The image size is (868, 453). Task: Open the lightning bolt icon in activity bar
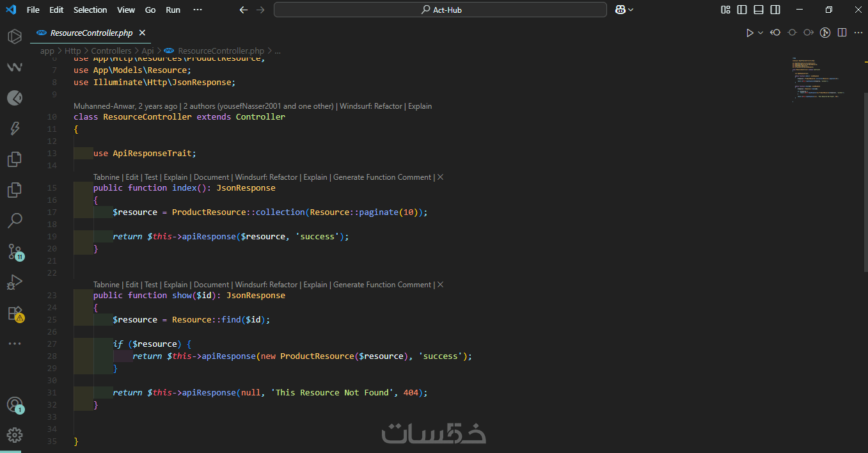tap(15, 129)
